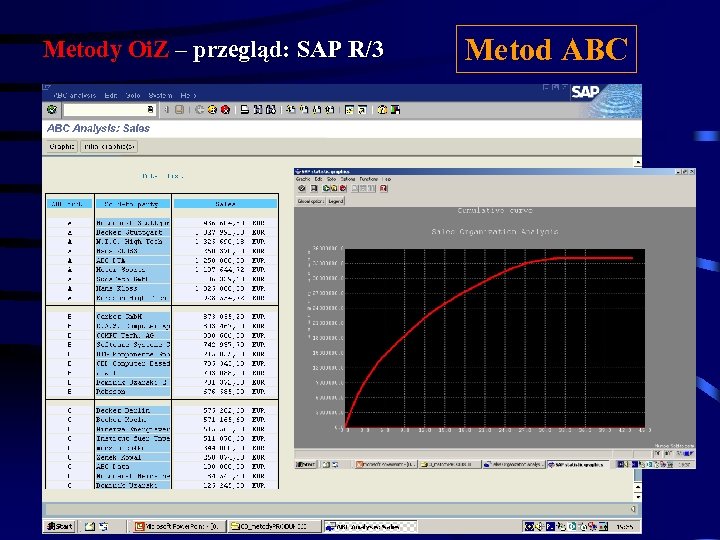Click the save icon in statistics graphics window
The width and height of the screenshot is (720, 540).
[x=314, y=188]
